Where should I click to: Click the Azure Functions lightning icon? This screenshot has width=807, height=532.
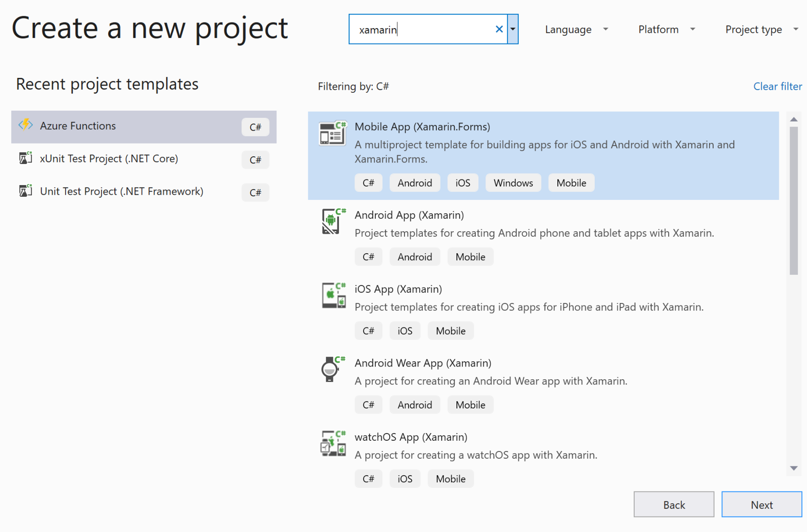tap(26, 125)
